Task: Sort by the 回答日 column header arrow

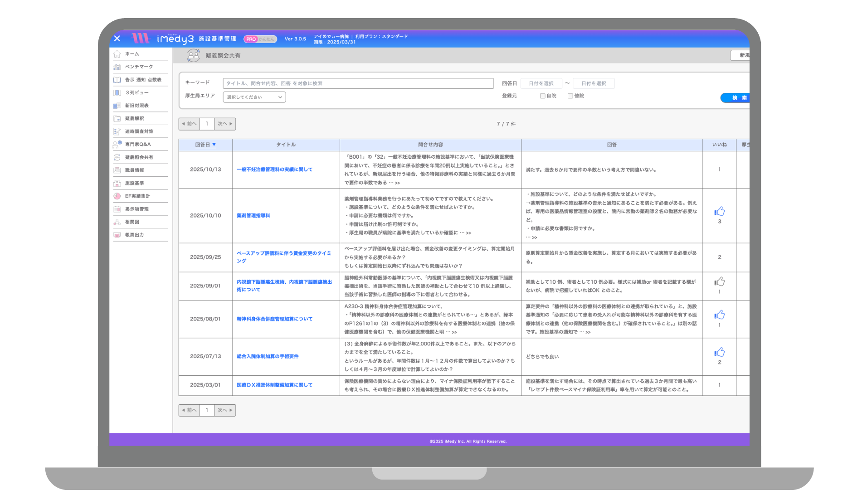Action: 214,145
